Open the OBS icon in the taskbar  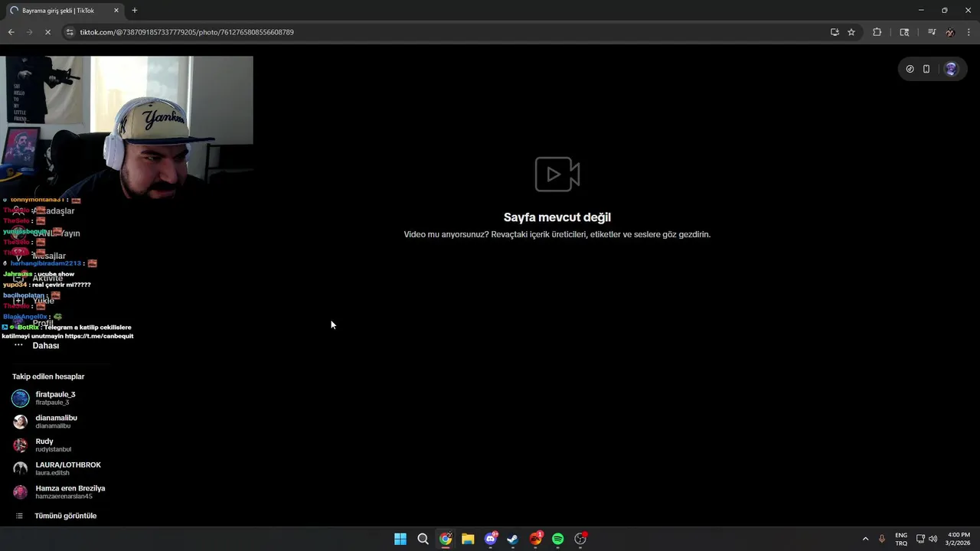coord(580,539)
